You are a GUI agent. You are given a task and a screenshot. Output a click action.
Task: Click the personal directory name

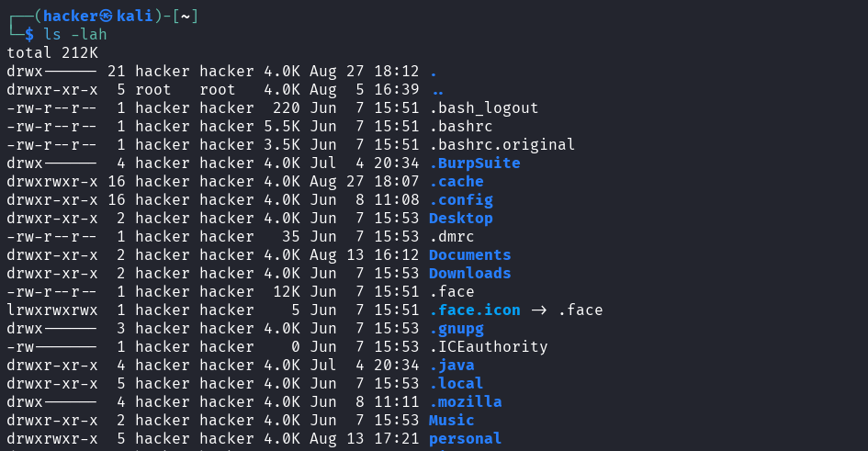pyautogui.click(x=465, y=438)
